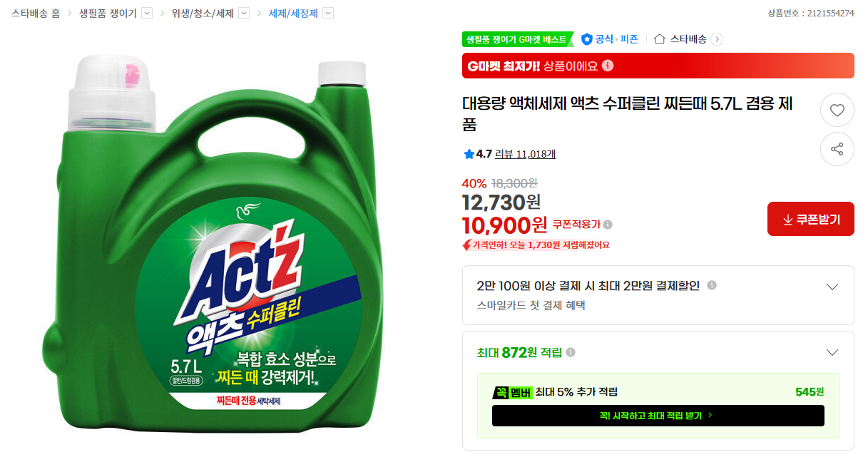The height and width of the screenshot is (457, 868).
Task: Add product to wishlist with heart icon
Action: (x=837, y=111)
